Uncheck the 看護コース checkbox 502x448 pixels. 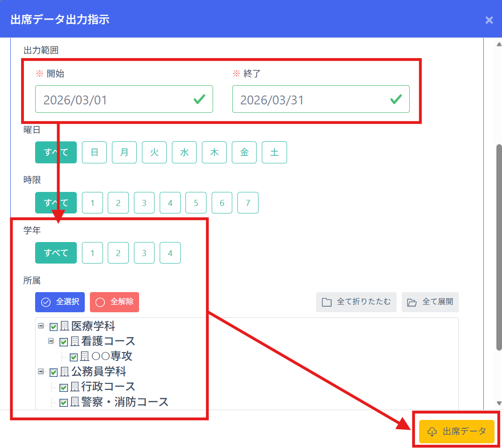tap(64, 342)
